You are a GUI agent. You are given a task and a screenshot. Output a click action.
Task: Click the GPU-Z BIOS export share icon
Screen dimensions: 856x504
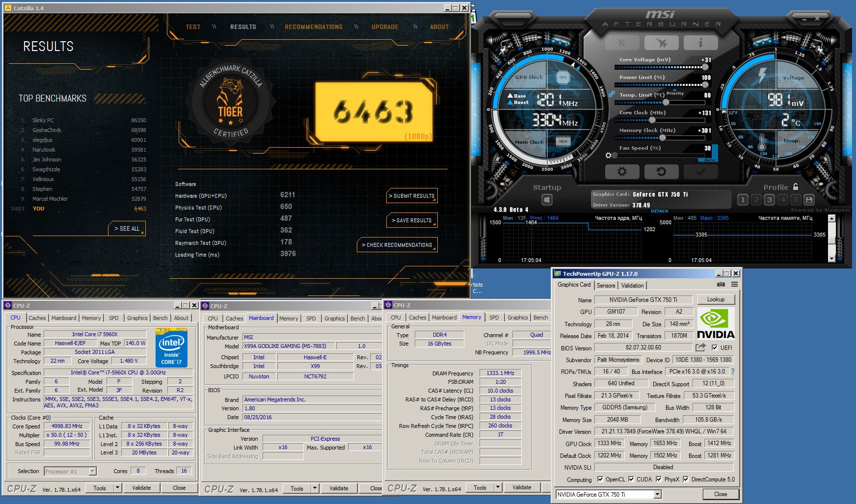700,347
